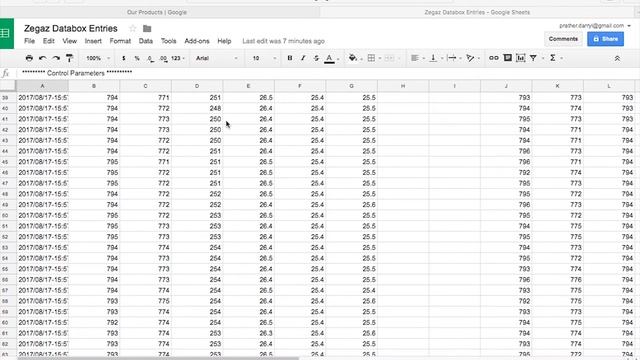Screen dimensions: 640x360
Task: Select cell E61 containing 26.3
Action: pyautogui.click(x=249, y=333)
